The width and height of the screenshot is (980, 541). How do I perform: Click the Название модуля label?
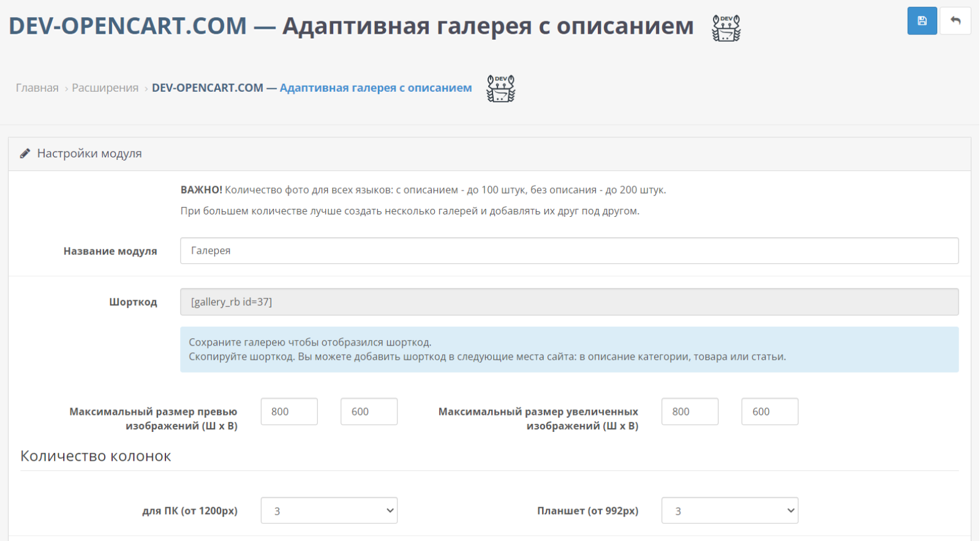pyautogui.click(x=110, y=251)
